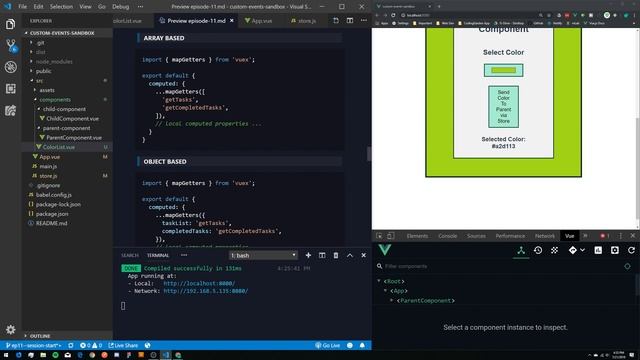Screen dimensions: 640x360
Task: Open the Debug menu
Action: (x=120, y=7)
